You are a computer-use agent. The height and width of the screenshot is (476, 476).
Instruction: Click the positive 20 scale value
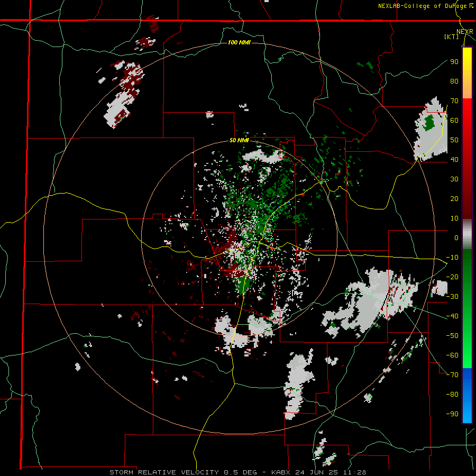coord(454,199)
